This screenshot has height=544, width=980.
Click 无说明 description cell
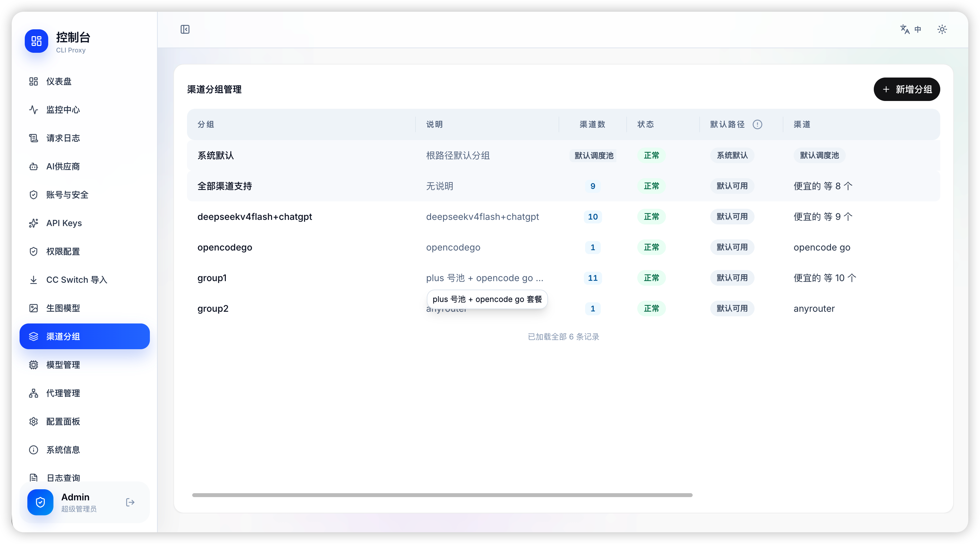coord(440,186)
